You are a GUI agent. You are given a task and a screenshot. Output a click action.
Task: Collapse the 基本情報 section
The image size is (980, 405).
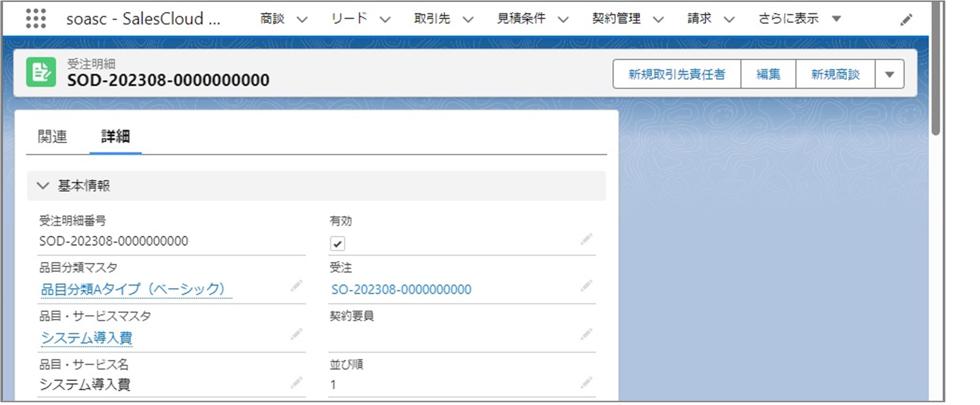(43, 186)
